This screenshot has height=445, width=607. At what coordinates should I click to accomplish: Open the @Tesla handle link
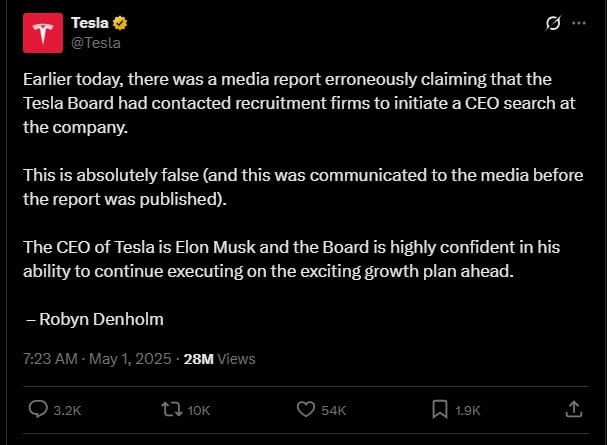(x=96, y=43)
